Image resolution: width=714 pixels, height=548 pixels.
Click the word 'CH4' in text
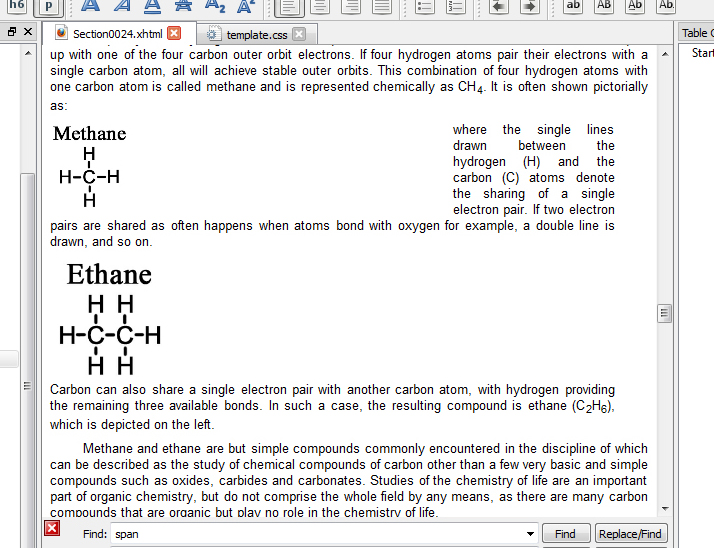[470, 87]
